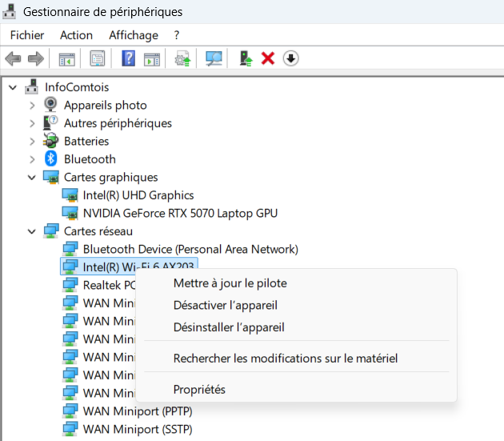The width and height of the screenshot is (504, 441).
Task: Click the red X uninstall device icon
Action: [x=268, y=58]
